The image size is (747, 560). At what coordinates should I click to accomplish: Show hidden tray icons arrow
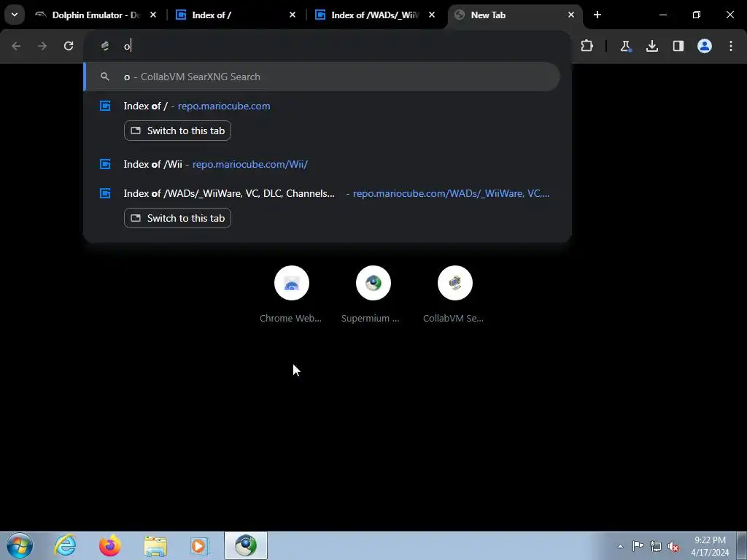pos(620,546)
